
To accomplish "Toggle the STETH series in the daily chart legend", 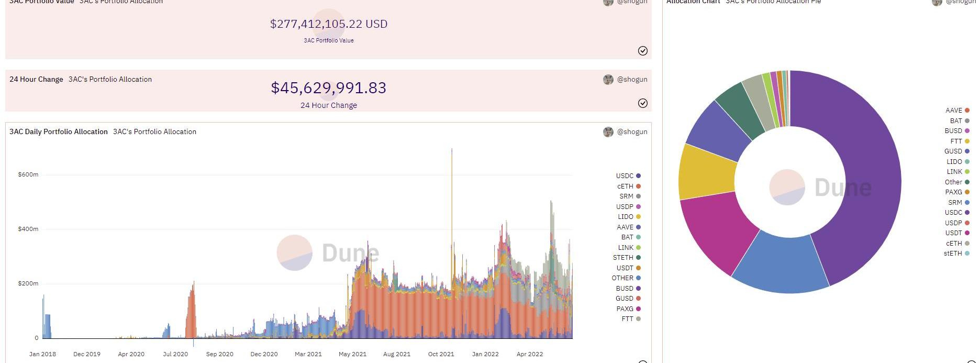I will coord(627,258).
